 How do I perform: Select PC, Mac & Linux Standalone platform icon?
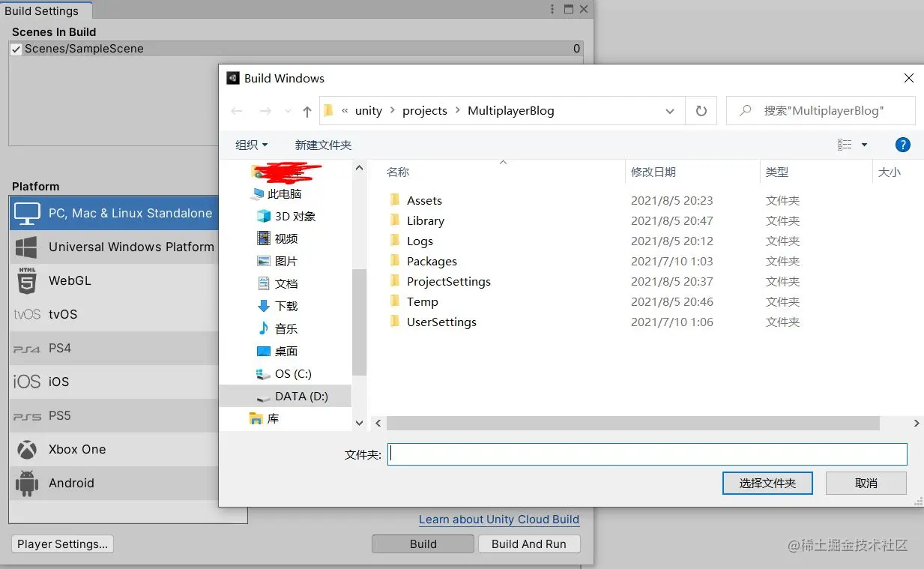pyautogui.click(x=27, y=214)
